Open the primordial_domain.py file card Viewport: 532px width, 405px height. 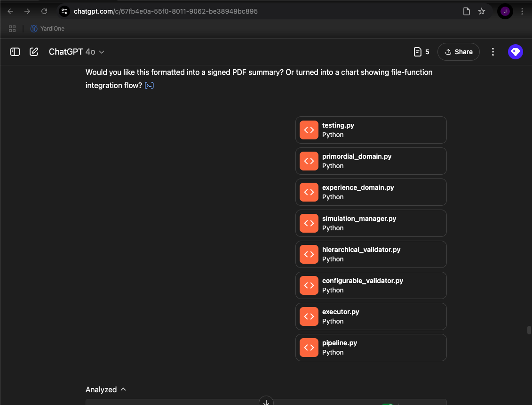pyautogui.click(x=371, y=161)
